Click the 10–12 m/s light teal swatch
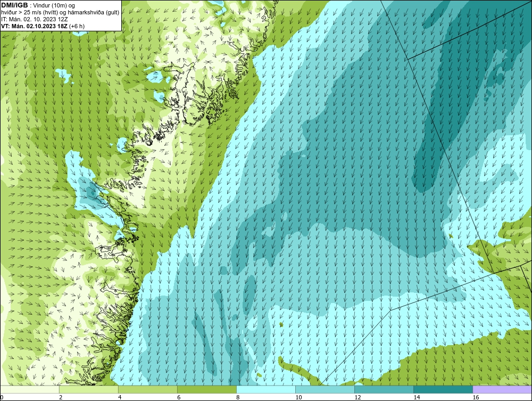Image resolution: width=532 pixels, height=401 pixels. 325,389
